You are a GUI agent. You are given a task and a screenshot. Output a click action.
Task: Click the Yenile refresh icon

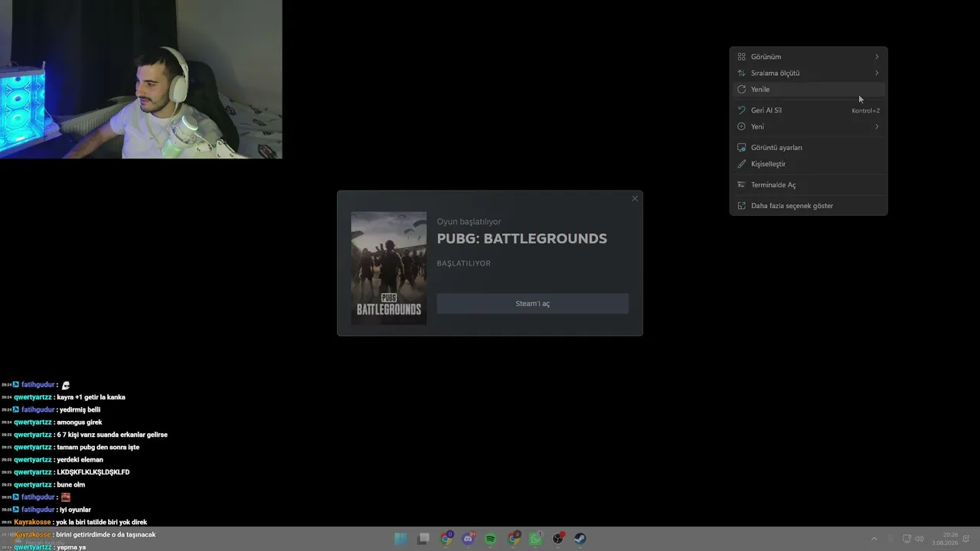(741, 90)
